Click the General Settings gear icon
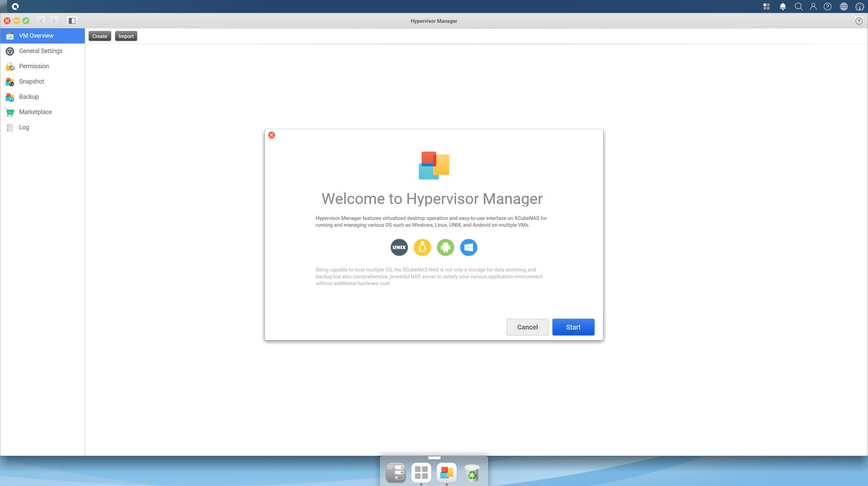 point(10,52)
